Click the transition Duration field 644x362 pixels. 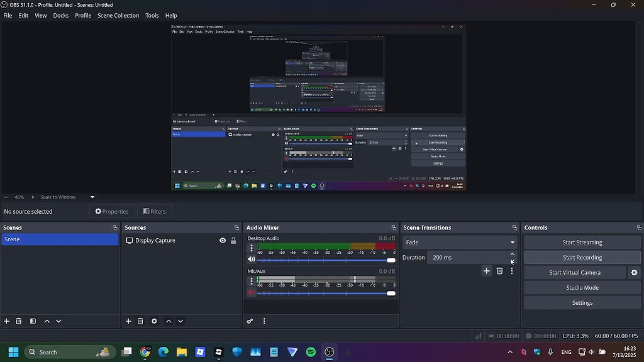[x=467, y=257]
